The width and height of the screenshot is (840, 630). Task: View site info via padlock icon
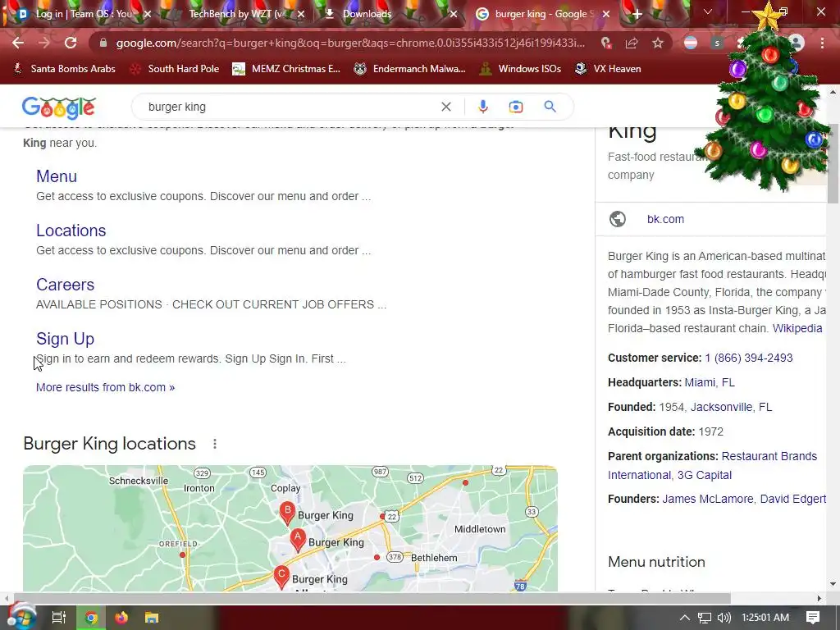click(x=103, y=43)
